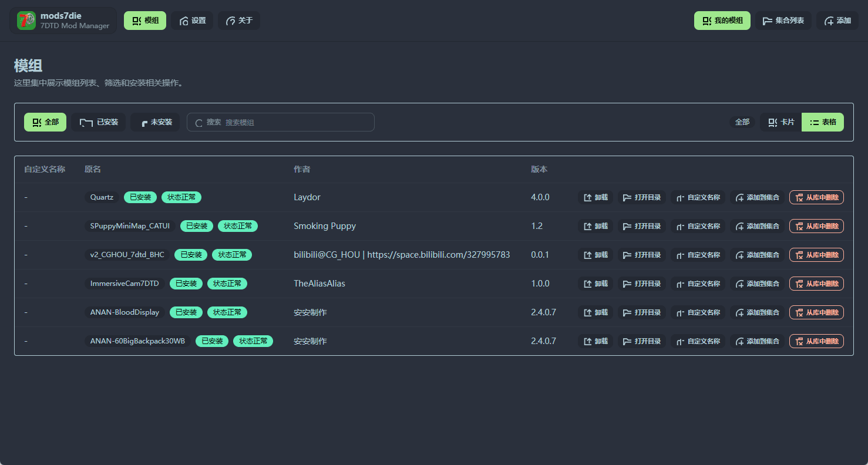The height and width of the screenshot is (465, 868).
Task: Open the About tab
Action: 238,21
